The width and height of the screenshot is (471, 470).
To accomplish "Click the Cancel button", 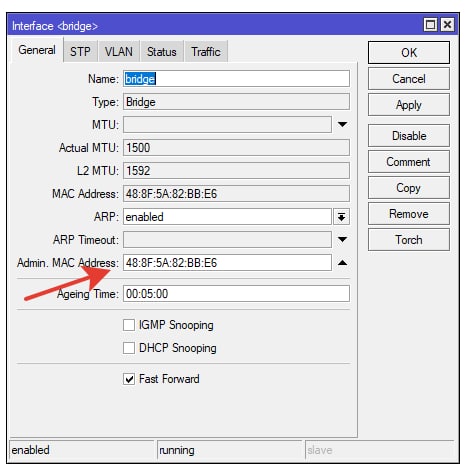I will pyautogui.click(x=409, y=79).
